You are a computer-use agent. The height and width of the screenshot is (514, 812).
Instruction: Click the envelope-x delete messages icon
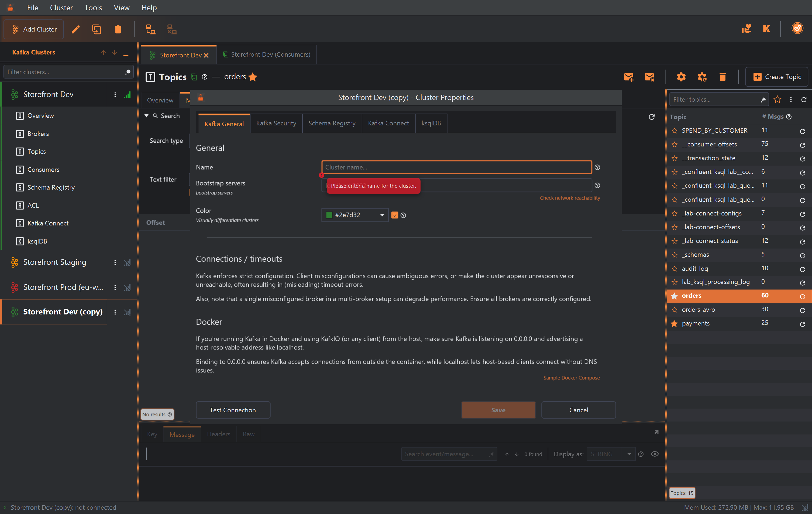coord(649,77)
